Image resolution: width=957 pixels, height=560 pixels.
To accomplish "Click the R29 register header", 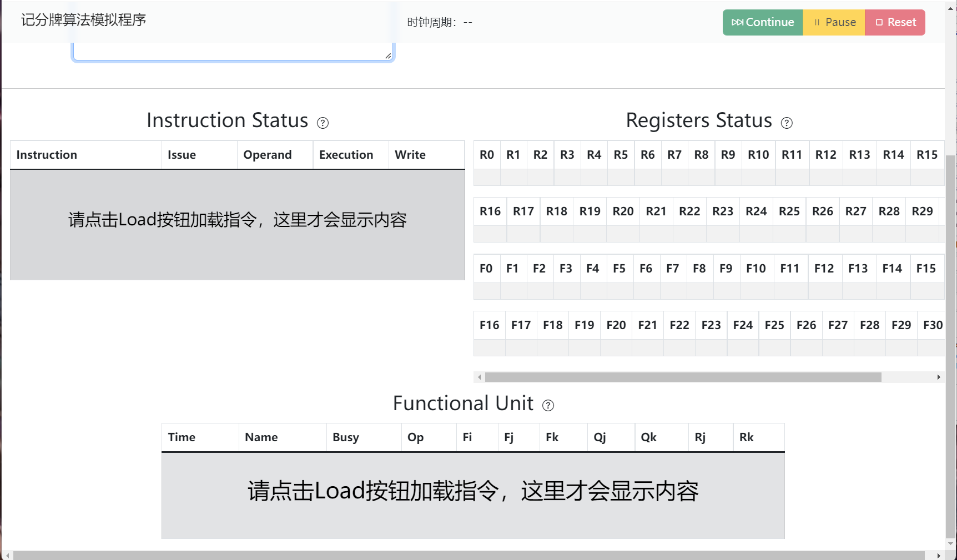I will pyautogui.click(x=922, y=211).
